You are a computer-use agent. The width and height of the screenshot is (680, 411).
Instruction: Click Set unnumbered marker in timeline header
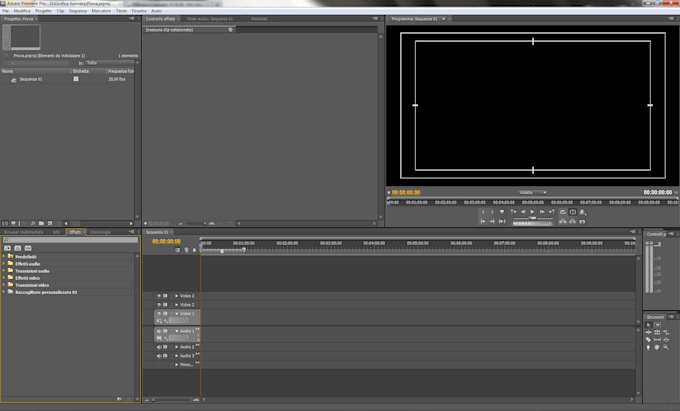point(194,250)
